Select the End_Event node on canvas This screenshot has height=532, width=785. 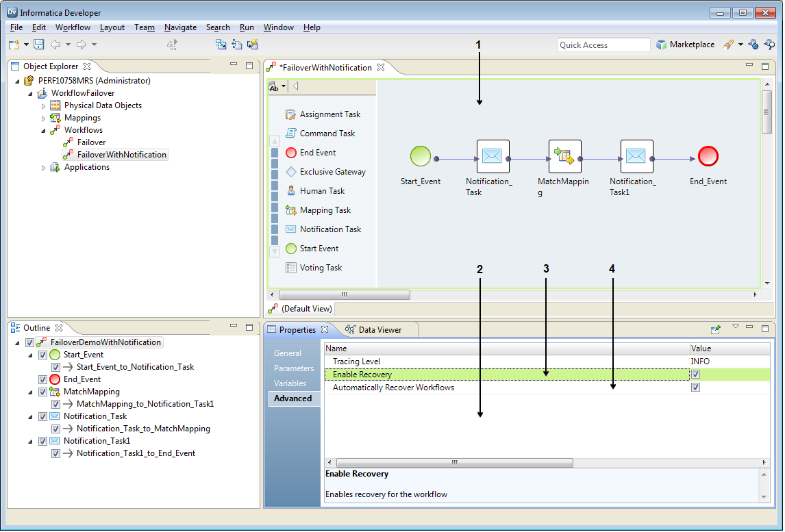point(708,157)
